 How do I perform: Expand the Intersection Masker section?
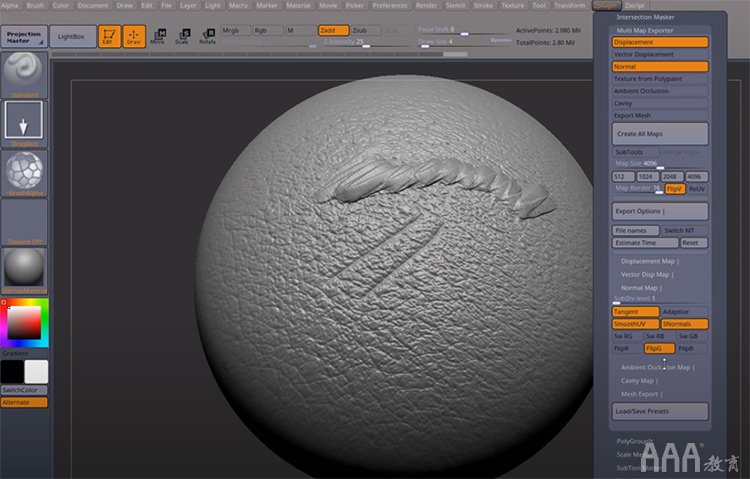point(646,17)
